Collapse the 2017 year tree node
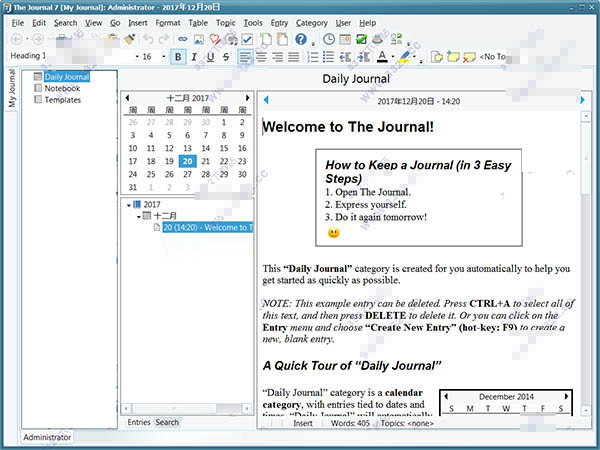Screen dimensions: 600x450 129,205
